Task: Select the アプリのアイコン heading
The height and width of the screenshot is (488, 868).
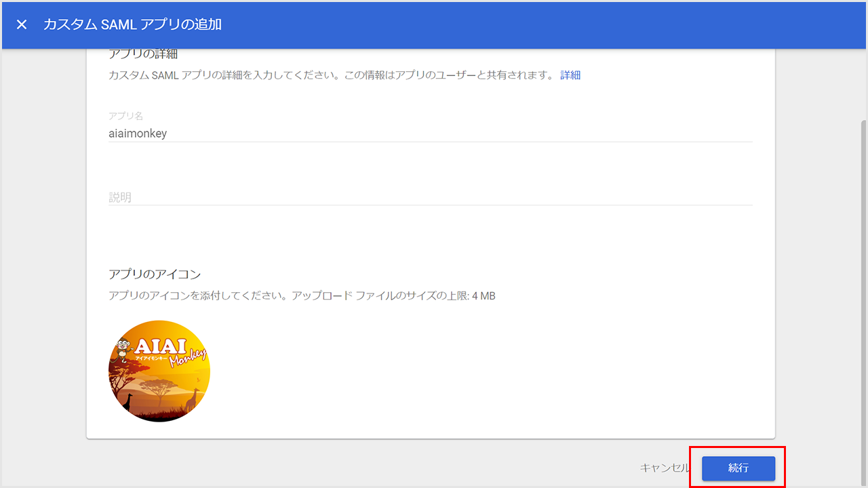Action: tap(155, 274)
